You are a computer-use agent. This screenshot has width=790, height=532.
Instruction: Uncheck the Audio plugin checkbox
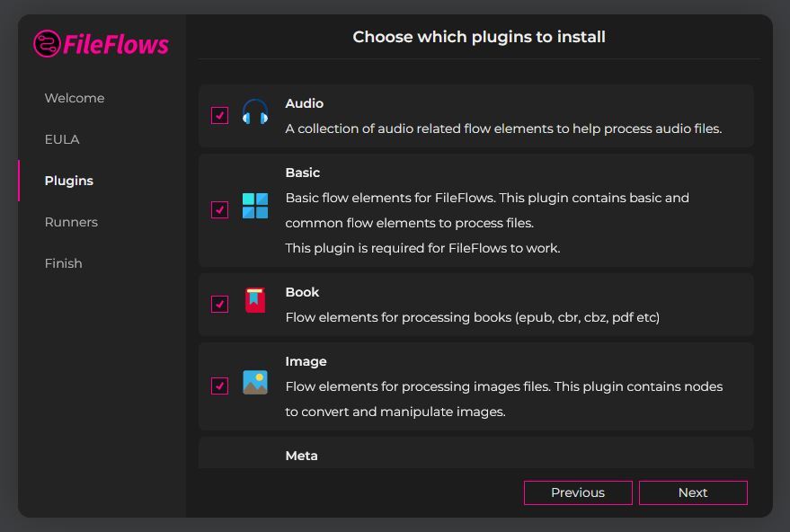pyautogui.click(x=219, y=115)
